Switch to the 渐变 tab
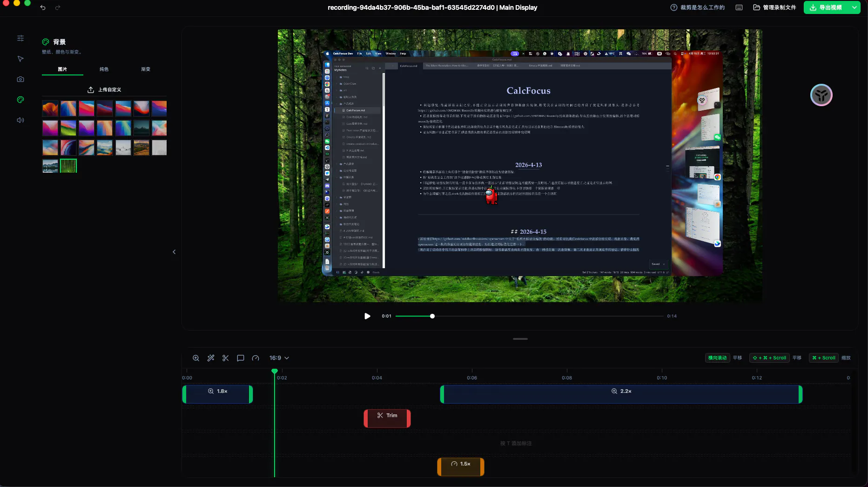The image size is (868, 487). [x=146, y=69]
